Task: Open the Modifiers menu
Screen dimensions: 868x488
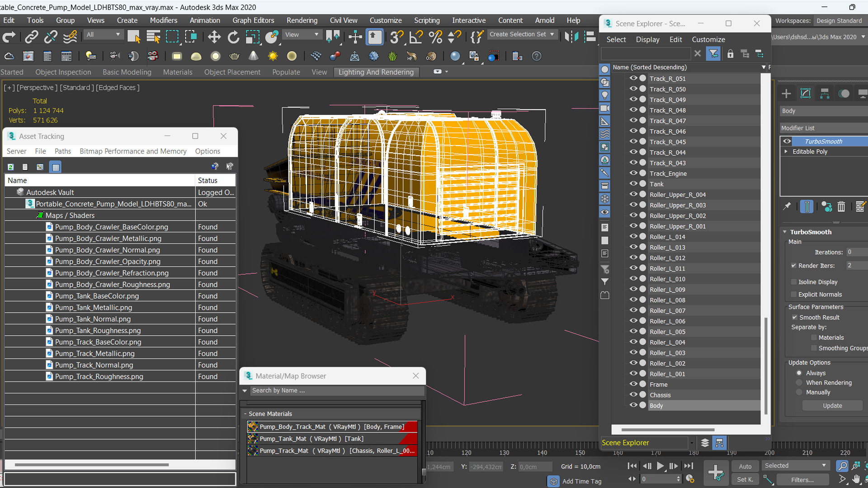Action: 164,20
